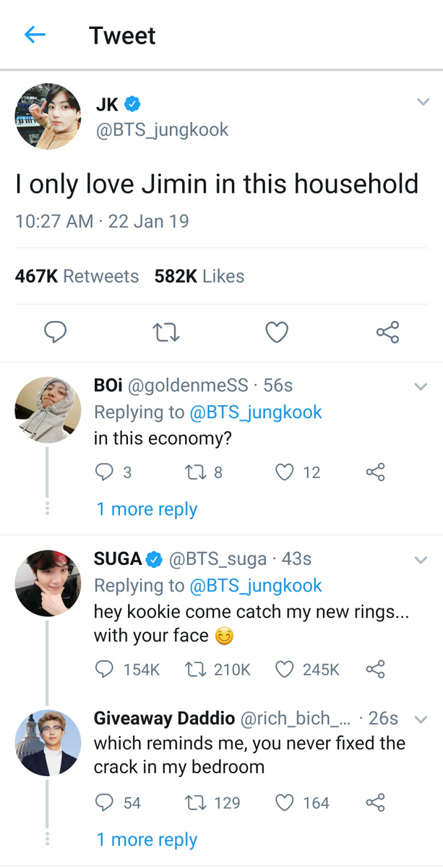Screen dimensions: 443x868
Task: Tap the back arrow in header
Action: (35, 35)
